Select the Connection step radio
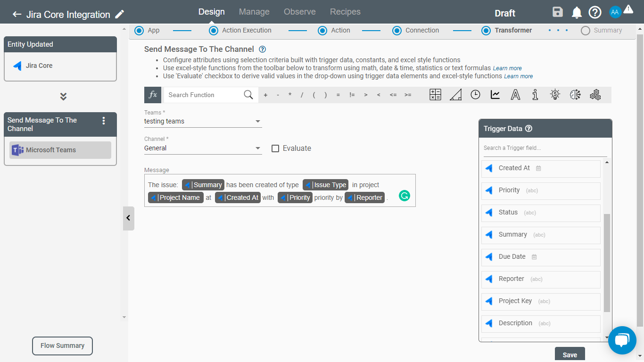The image size is (644, 362). pos(397,30)
